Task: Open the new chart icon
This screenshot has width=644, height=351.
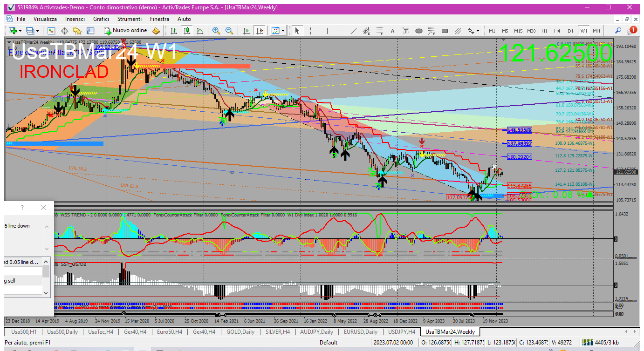Action: click(x=12, y=31)
